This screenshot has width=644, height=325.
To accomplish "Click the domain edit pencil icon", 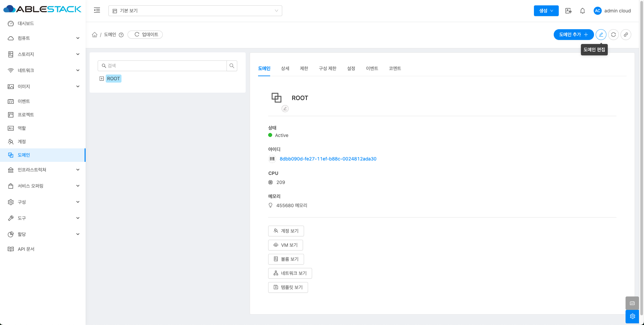I will (x=601, y=35).
